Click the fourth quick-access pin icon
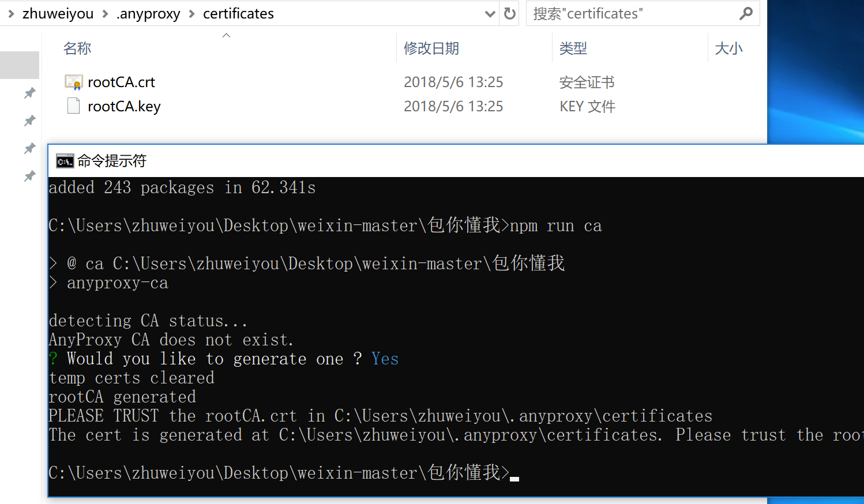The height and width of the screenshot is (504, 864). point(29,176)
